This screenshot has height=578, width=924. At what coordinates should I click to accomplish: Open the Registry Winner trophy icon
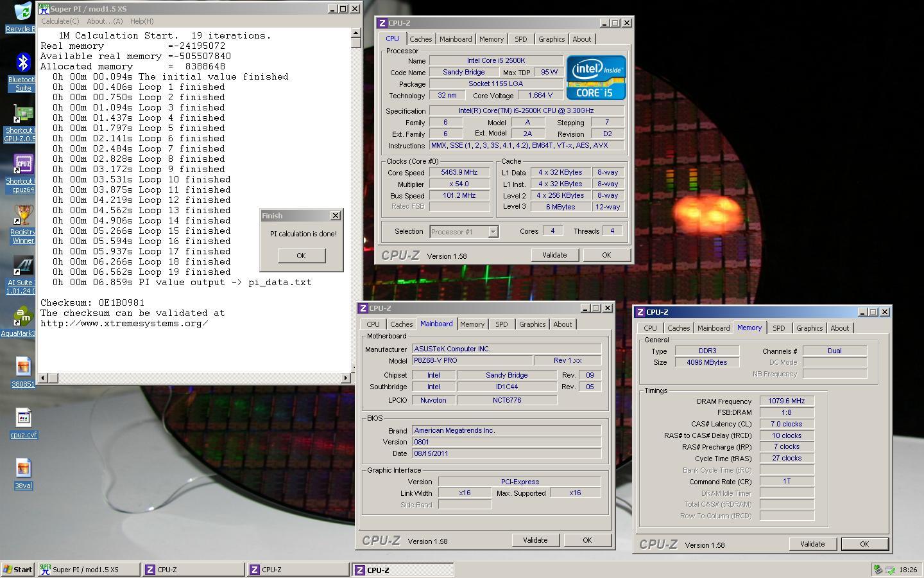[x=23, y=215]
